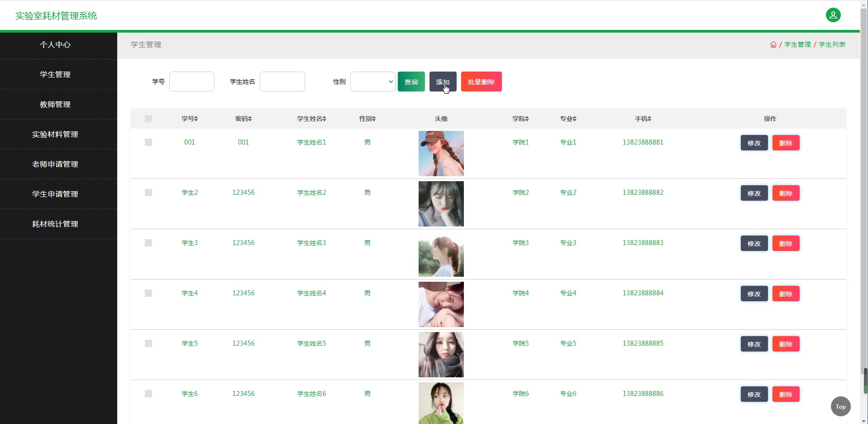Open 个人中心 in the sidebar
Image resolution: width=868 pixels, height=424 pixels.
55,44
